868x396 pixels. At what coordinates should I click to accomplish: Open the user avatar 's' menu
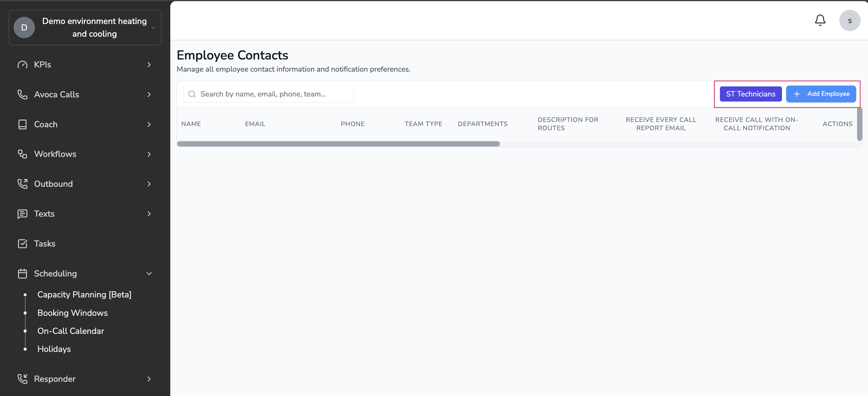click(x=849, y=21)
